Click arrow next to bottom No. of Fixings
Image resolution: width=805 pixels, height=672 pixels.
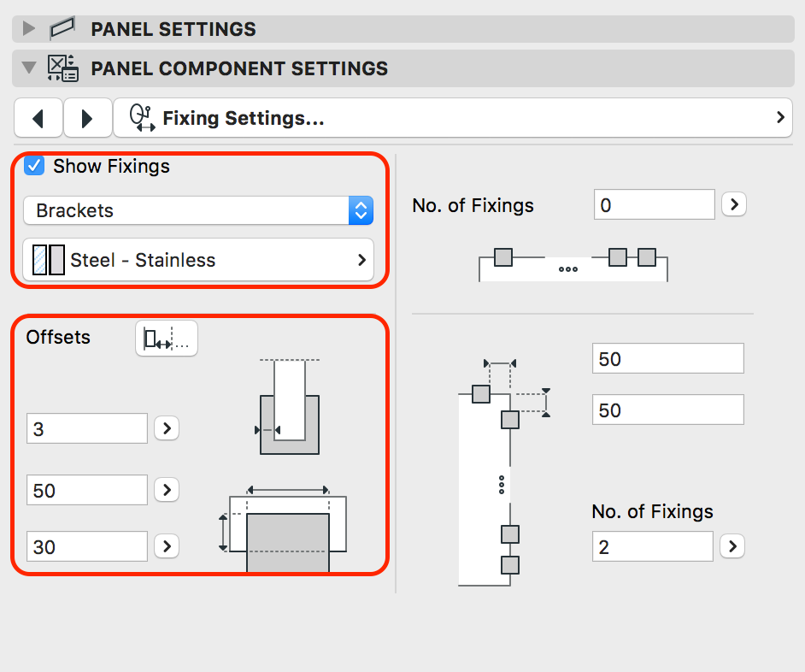tap(732, 546)
